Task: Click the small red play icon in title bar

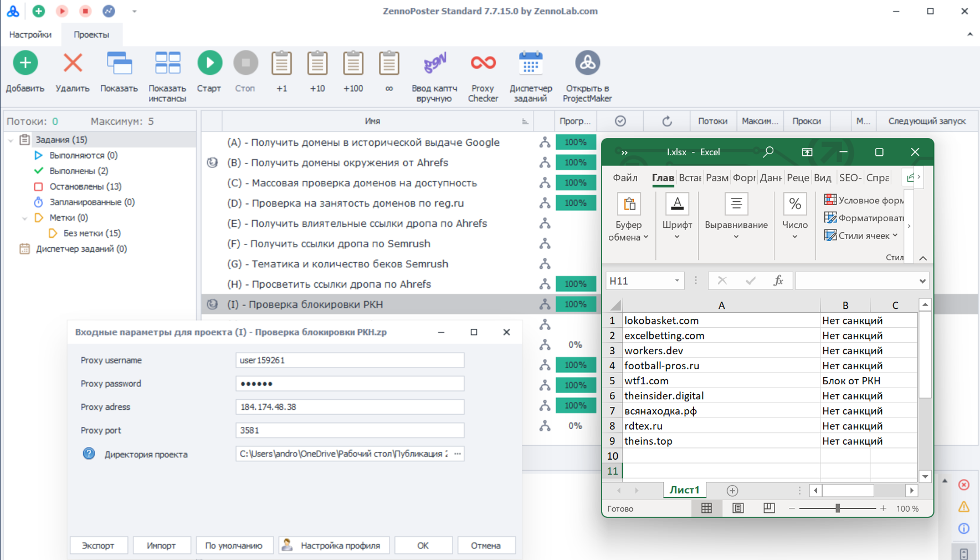Action: [62, 11]
